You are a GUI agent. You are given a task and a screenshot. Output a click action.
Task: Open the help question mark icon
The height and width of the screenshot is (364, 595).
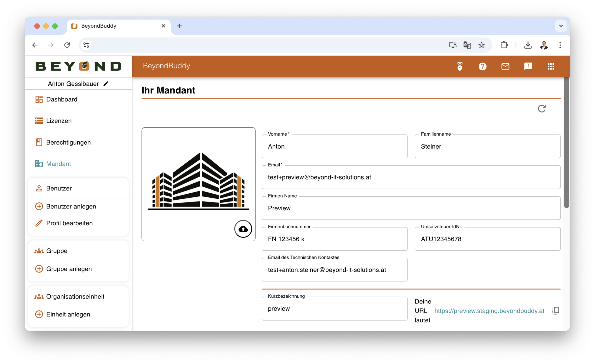pyautogui.click(x=482, y=66)
